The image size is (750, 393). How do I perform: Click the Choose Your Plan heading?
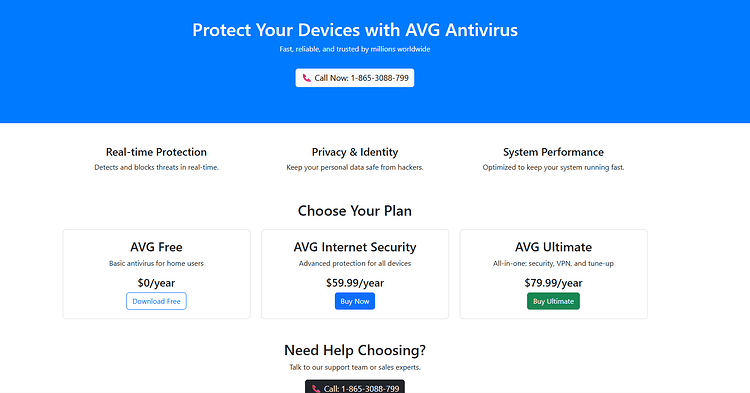point(355,211)
